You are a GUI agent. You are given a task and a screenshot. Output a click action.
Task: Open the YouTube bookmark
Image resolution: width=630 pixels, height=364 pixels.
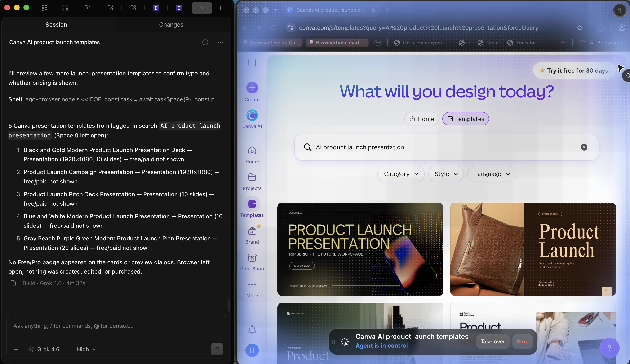(x=521, y=43)
